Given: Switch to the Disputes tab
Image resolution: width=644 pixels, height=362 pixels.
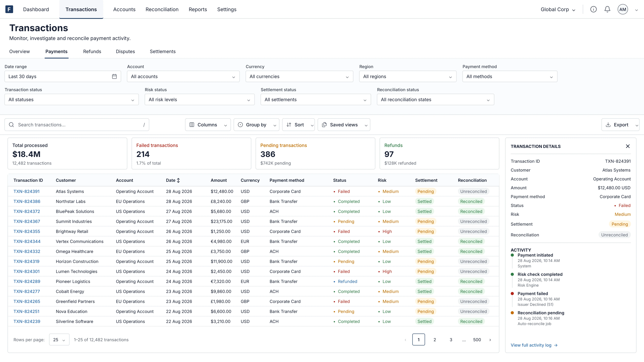Looking at the screenshot, I should tap(125, 51).
